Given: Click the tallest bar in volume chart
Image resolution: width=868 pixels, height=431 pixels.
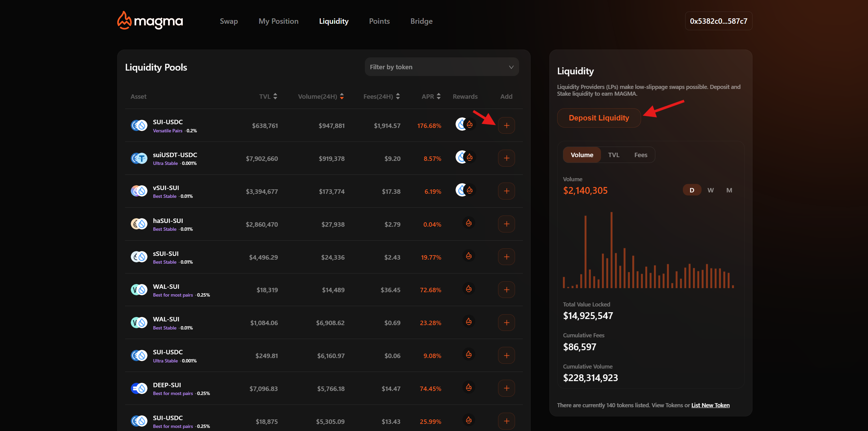Looking at the screenshot, I should pyautogui.click(x=611, y=250).
